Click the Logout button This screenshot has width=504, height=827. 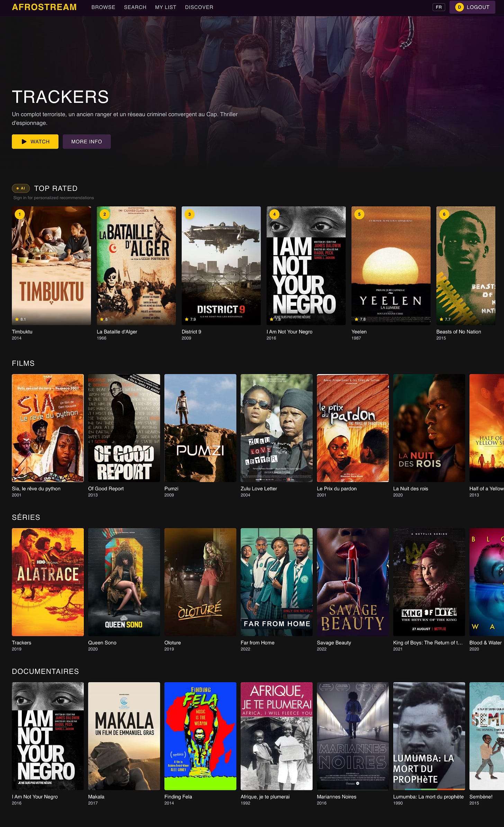472,7
